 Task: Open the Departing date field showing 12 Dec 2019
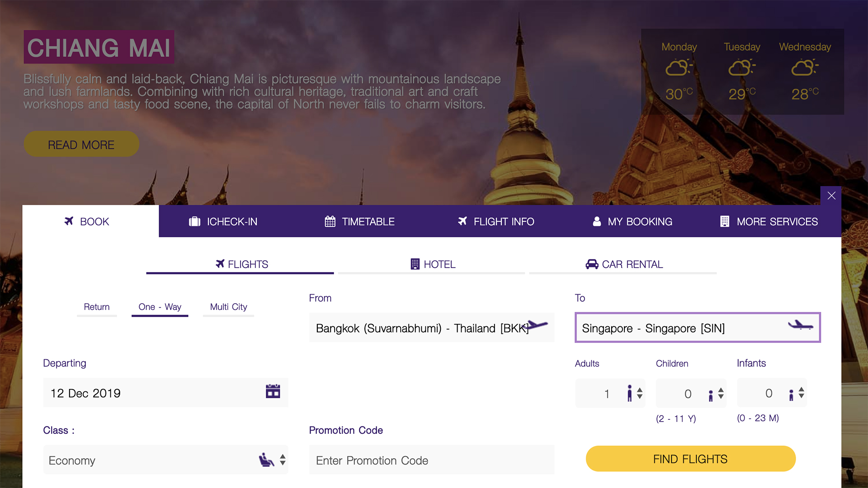[x=165, y=393]
